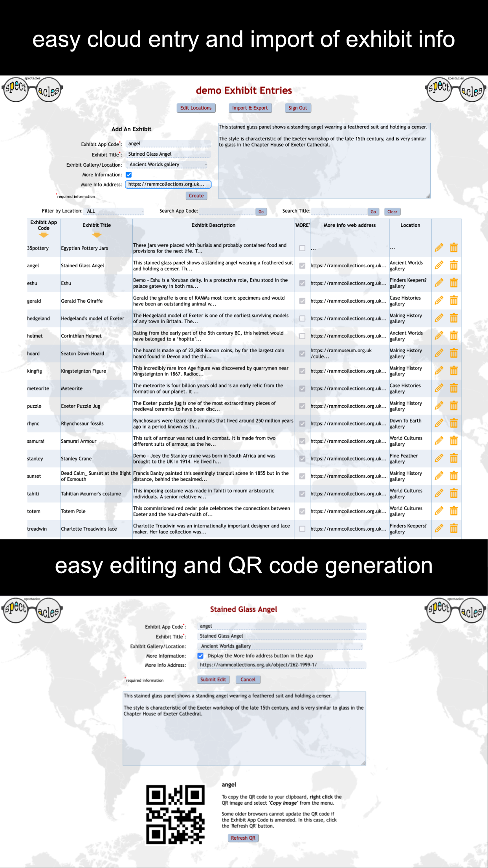This screenshot has width=488, height=868.
Task: Click top-left spectacles logo
Action: click(x=32, y=90)
